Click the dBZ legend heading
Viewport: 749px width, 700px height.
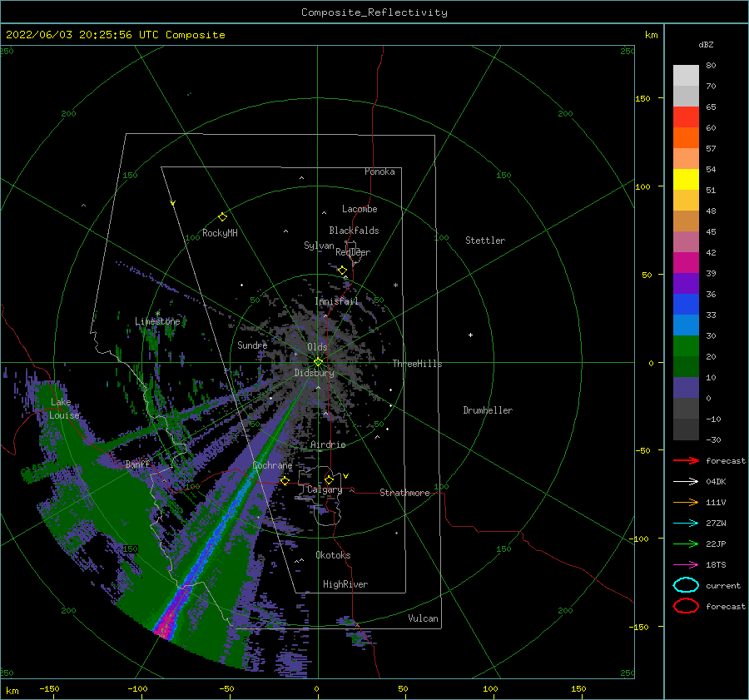coord(706,44)
